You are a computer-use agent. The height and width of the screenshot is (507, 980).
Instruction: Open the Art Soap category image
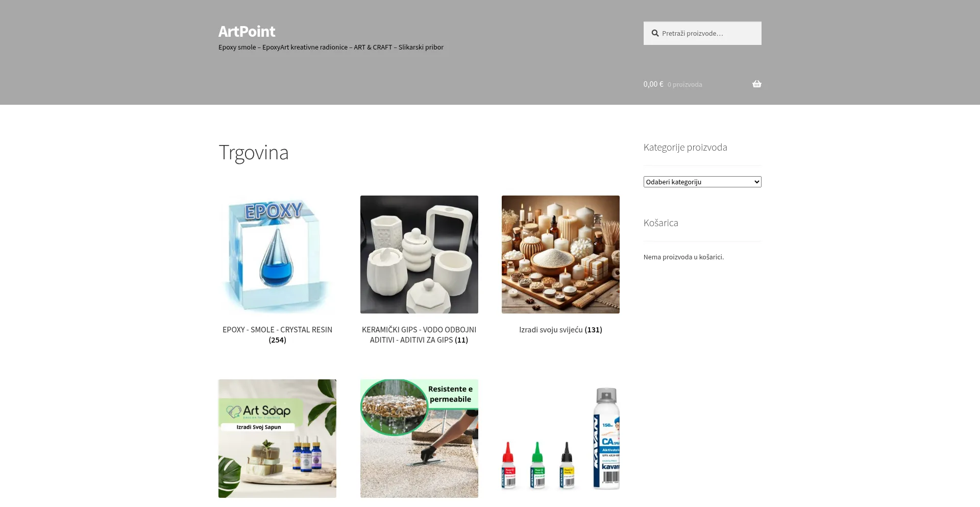click(277, 438)
